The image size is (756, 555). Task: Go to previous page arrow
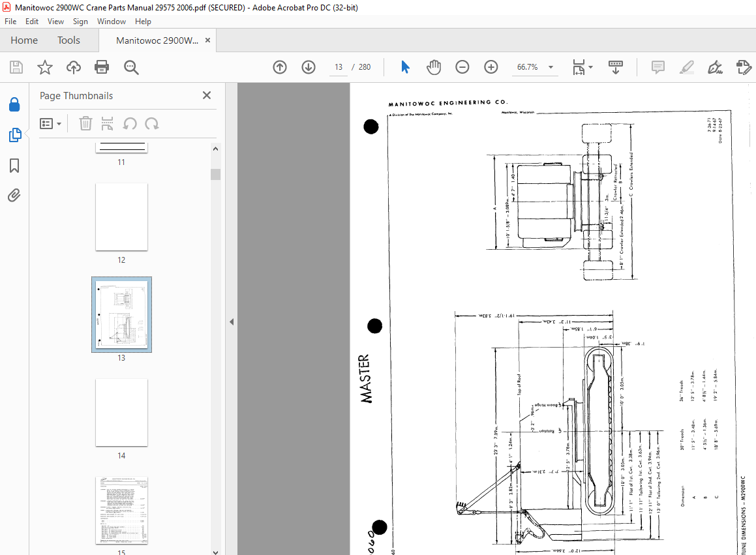pos(280,67)
